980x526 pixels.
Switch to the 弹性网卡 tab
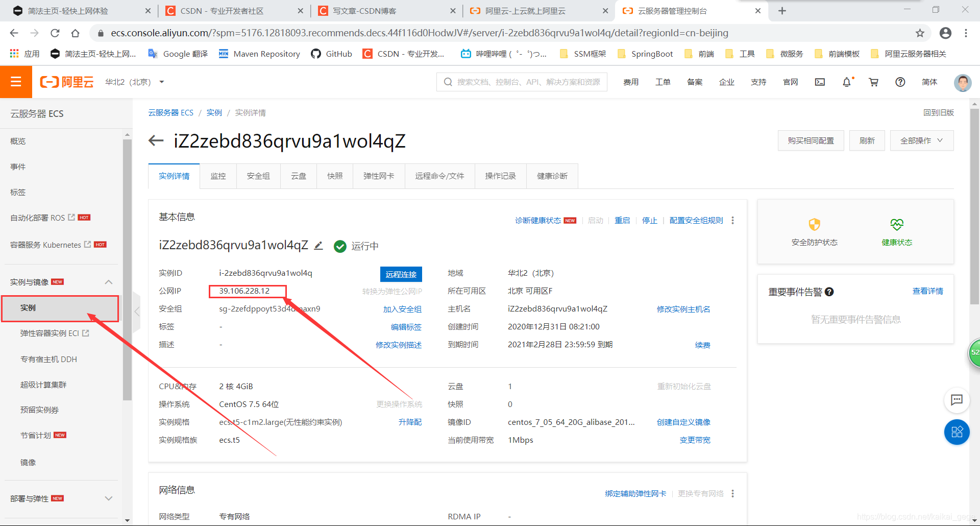click(x=379, y=176)
